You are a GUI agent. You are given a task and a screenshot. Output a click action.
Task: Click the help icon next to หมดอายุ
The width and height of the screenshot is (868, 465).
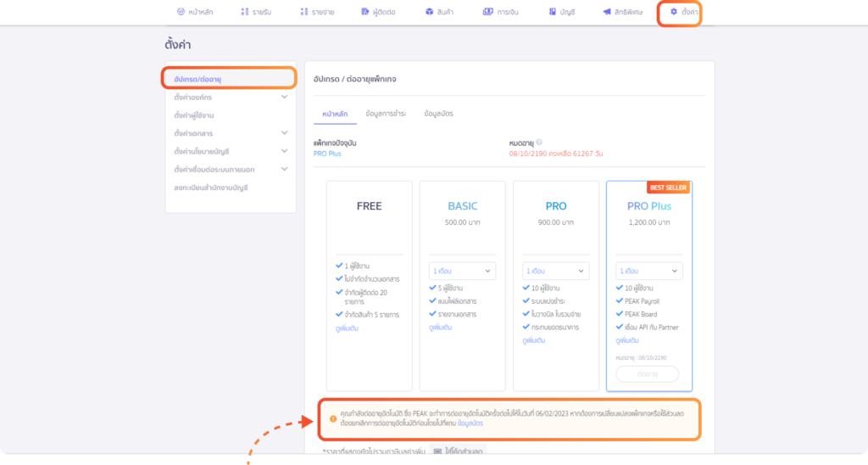coord(539,143)
